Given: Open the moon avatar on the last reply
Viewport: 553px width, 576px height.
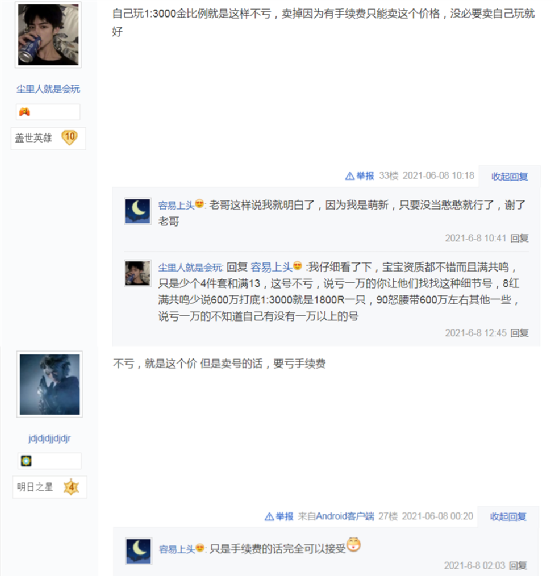Looking at the screenshot, I should pos(138,551).
